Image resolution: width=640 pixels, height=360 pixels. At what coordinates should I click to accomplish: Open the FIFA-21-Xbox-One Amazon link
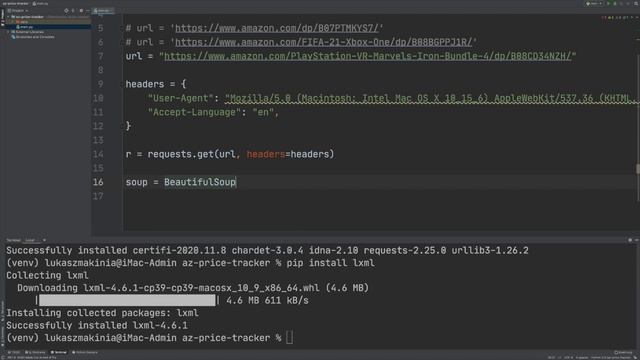tap(323, 42)
